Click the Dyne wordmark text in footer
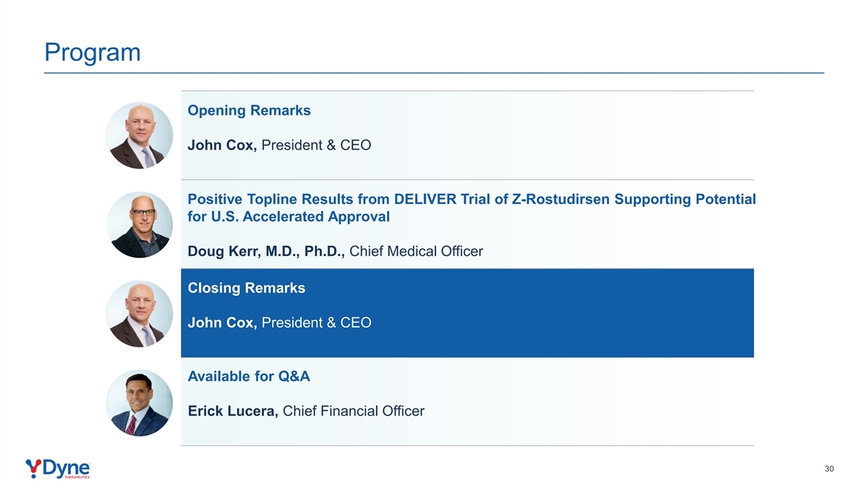 pyautogui.click(x=67, y=466)
